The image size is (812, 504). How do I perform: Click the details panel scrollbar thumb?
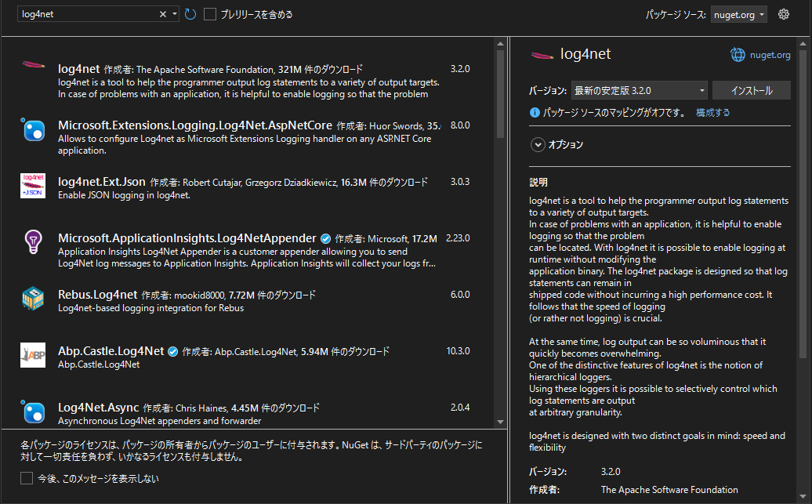pos(803,205)
